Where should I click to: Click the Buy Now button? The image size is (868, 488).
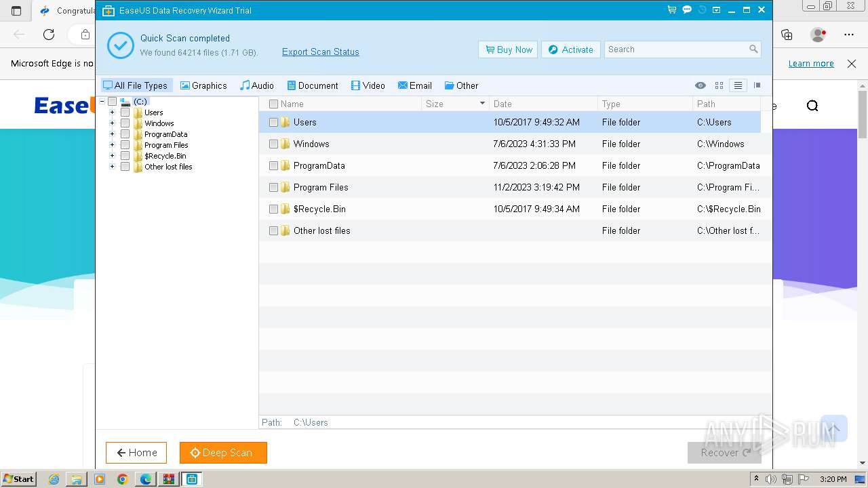click(508, 49)
